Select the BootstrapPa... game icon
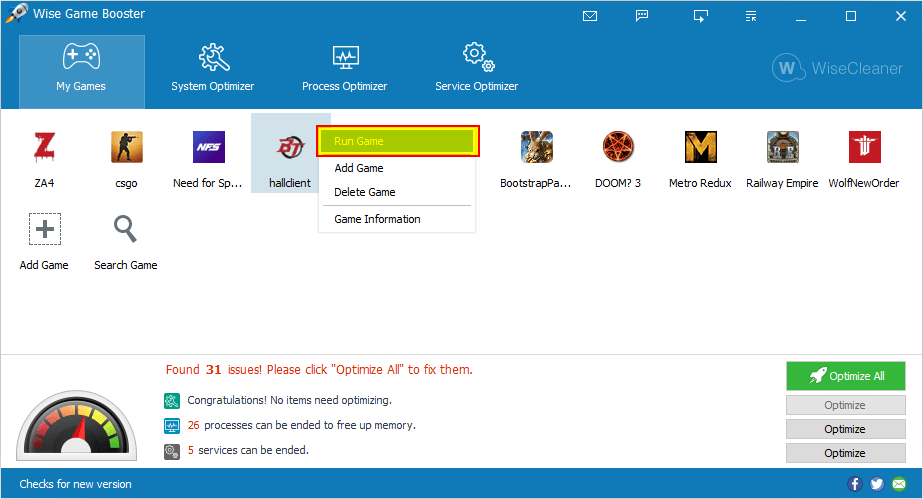The height and width of the screenshot is (499, 923). point(536,147)
